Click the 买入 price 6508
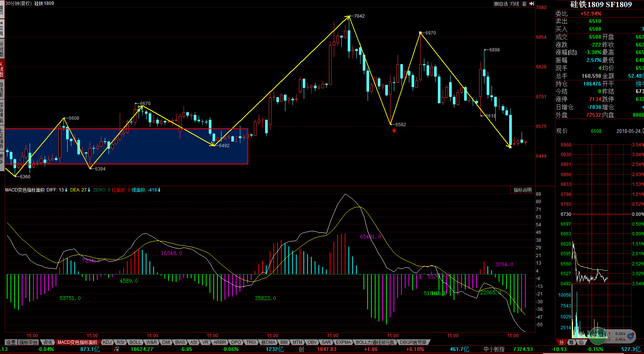This screenshot has width=644, height=354. click(x=595, y=29)
